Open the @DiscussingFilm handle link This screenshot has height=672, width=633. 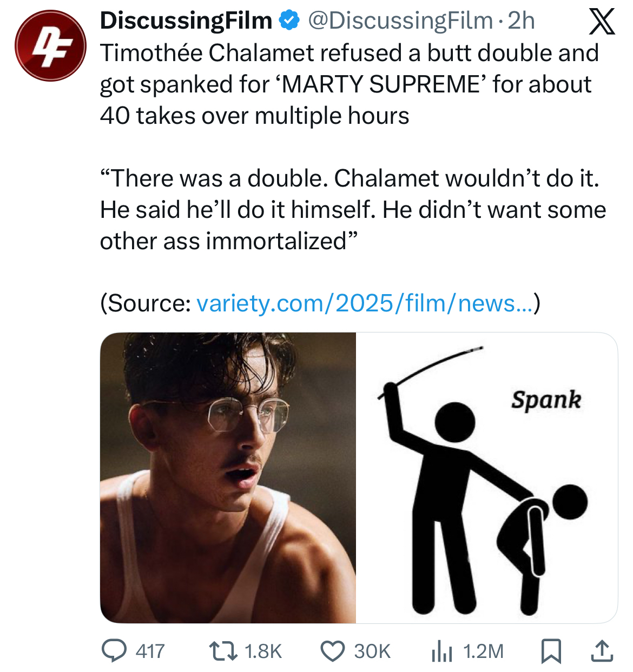400,21
